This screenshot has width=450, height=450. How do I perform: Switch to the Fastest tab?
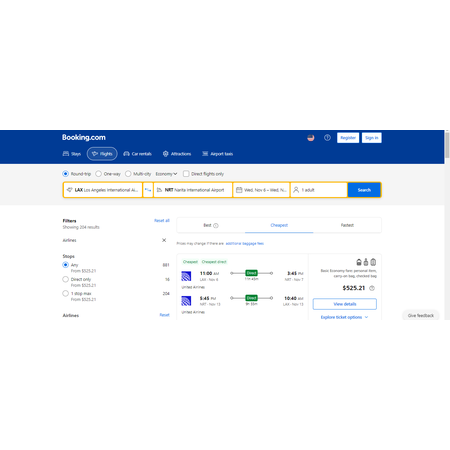[x=347, y=225]
